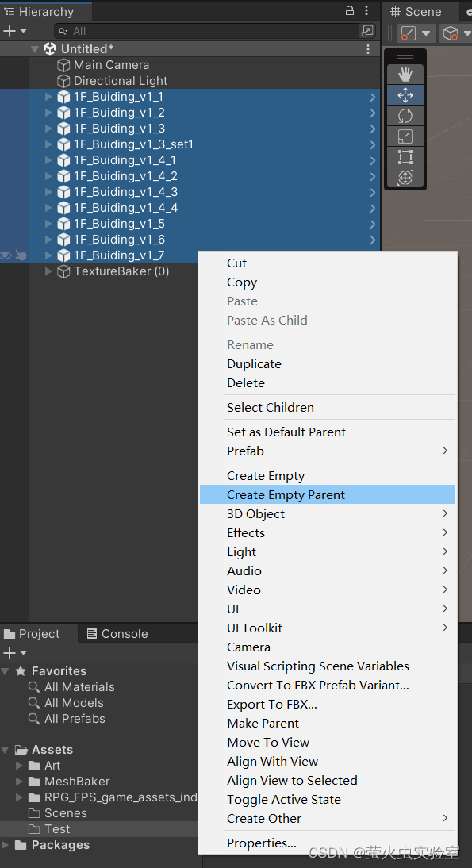Open the Hierarchy plus create dropdown
Screen dimensions: 472x868
[x=15, y=31]
